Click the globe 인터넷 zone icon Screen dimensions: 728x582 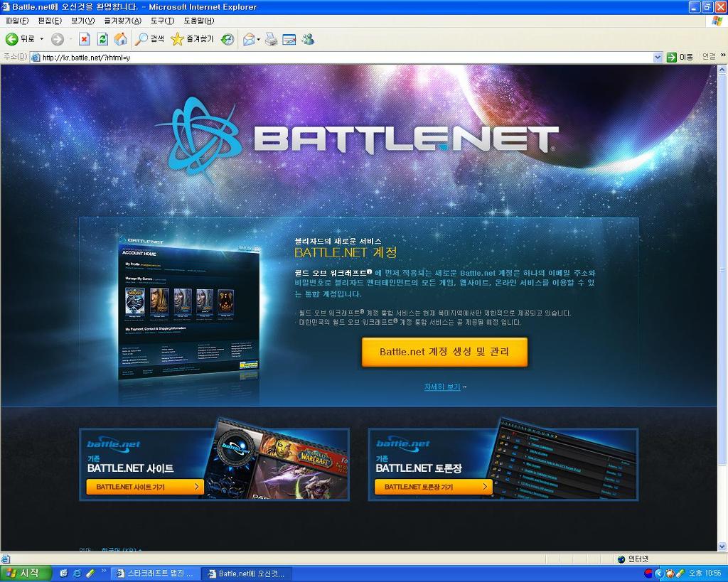click(621, 559)
